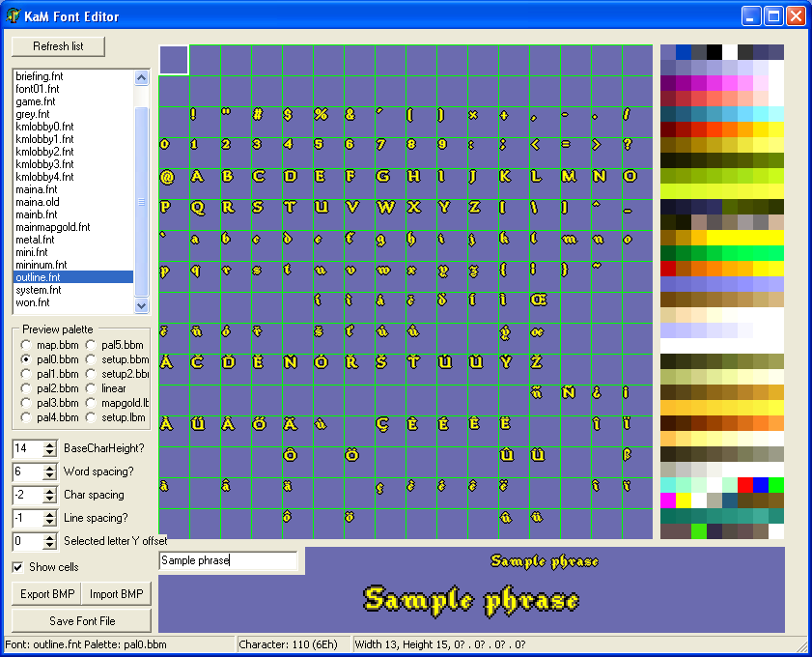
Task: Pick the pure blue swatch in palette
Action: 760,484
